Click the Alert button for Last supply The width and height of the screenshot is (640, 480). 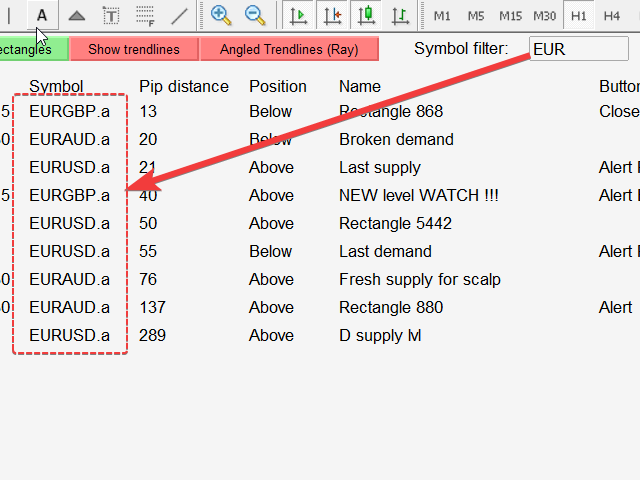(x=619, y=167)
